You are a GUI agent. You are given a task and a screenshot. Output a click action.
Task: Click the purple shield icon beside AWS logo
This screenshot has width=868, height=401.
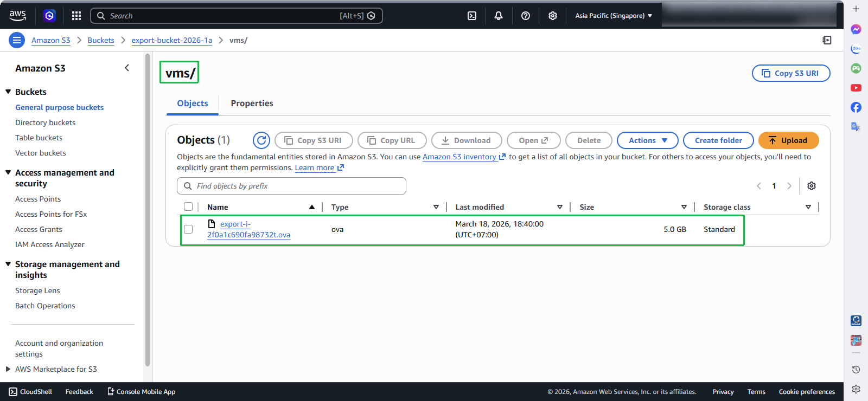pyautogui.click(x=49, y=16)
